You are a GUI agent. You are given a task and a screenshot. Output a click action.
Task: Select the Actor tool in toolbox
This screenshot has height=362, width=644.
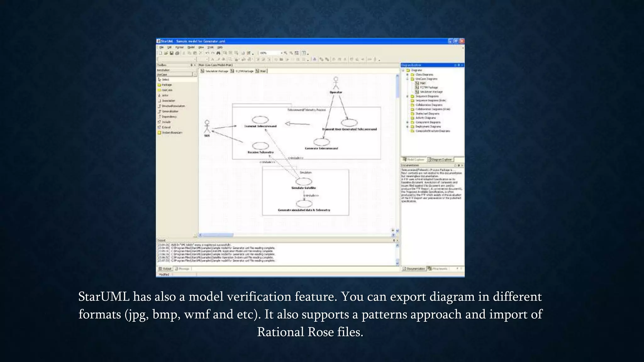tap(165, 95)
